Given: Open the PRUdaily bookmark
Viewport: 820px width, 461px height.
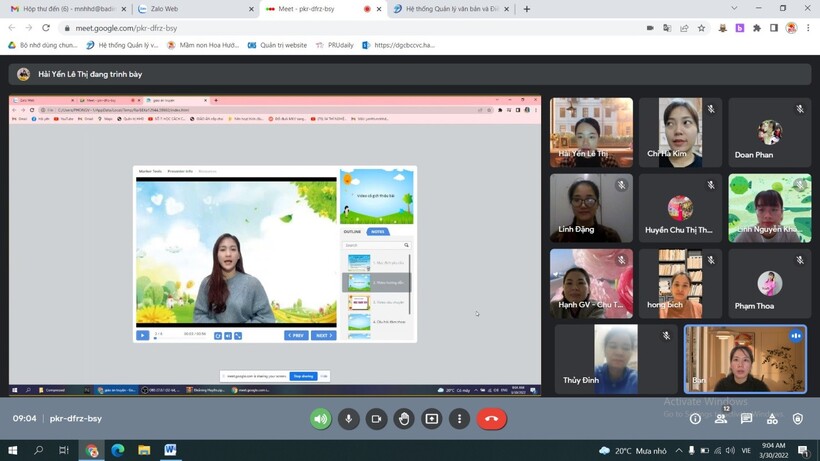Looking at the screenshot, I should point(334,45).
